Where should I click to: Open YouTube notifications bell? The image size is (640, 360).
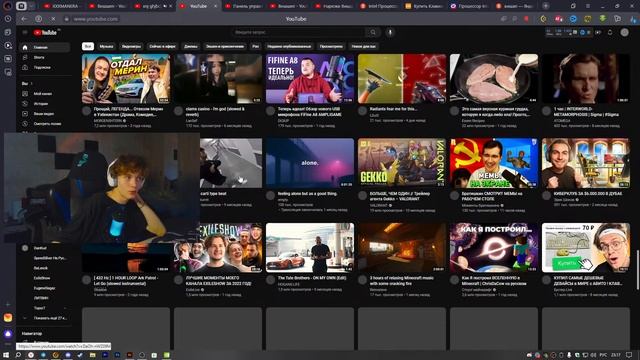click(x=610, y=32)
